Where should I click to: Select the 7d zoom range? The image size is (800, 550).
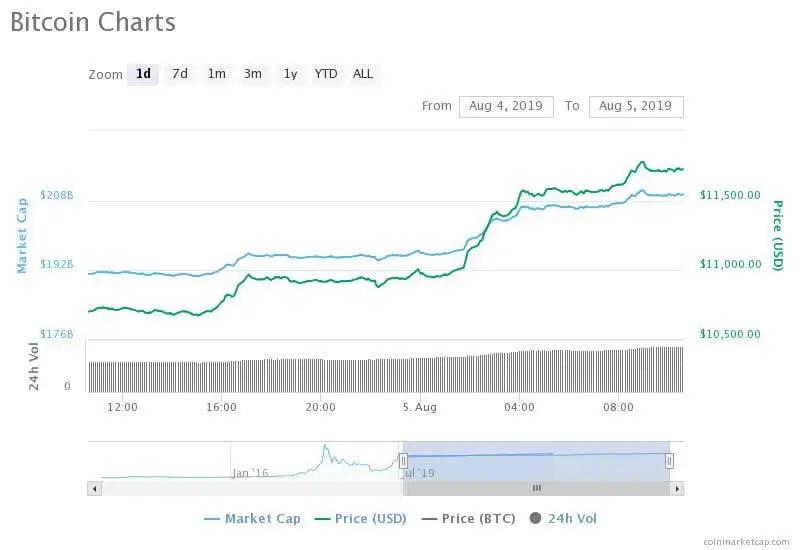180,74
